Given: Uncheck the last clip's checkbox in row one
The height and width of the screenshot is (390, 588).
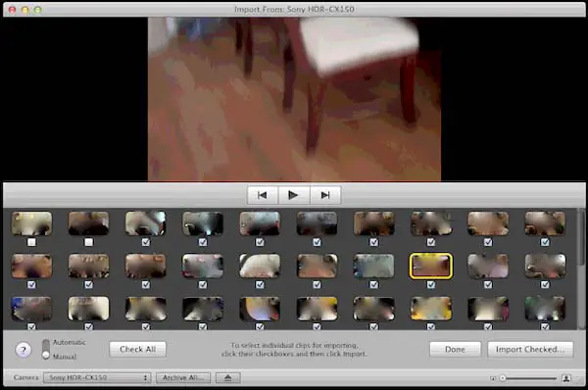Looking at the screenshot, I should [545, 242].
